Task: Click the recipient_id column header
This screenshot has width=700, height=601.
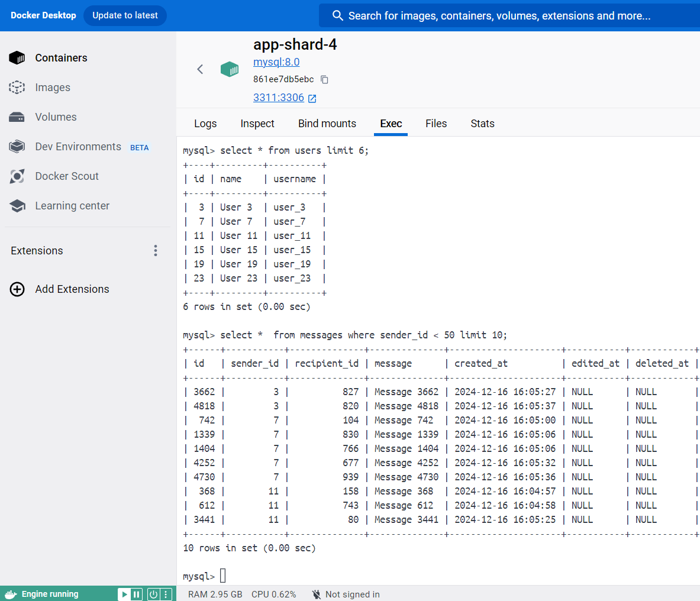Action: pyautogui.click(x=327, y=364)
